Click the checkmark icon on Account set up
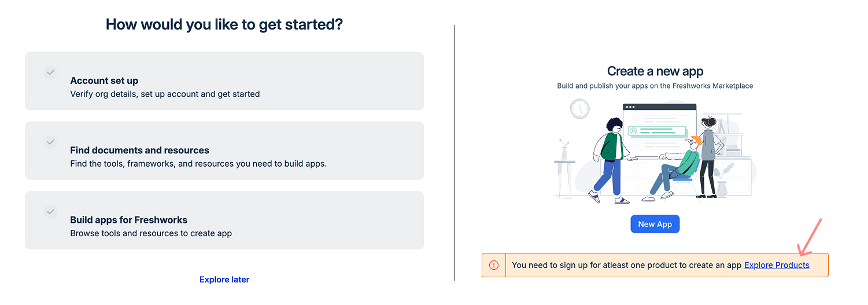Image resolution: width=868 pixels, height=305 pixels. [x=51, y=72]
